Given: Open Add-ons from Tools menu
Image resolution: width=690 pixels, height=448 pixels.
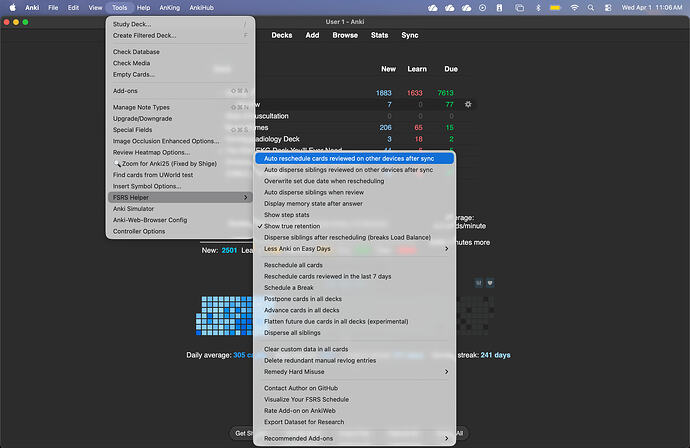Looking at the screenshot, I should [180, 91].
